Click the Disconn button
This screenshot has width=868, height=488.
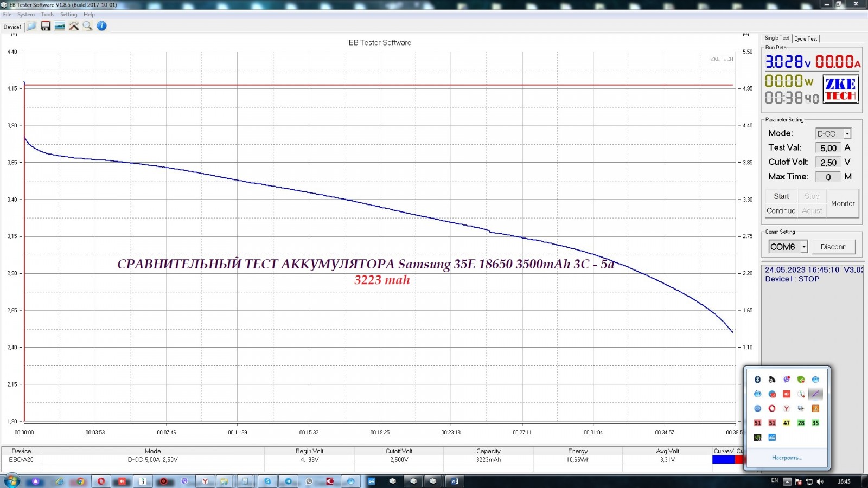click(833, 247)
